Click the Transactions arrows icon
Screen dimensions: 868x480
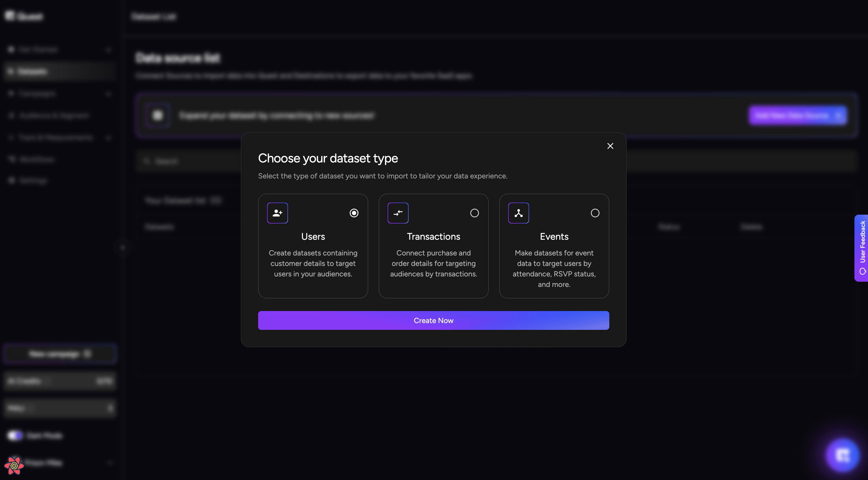coord(398,213)
